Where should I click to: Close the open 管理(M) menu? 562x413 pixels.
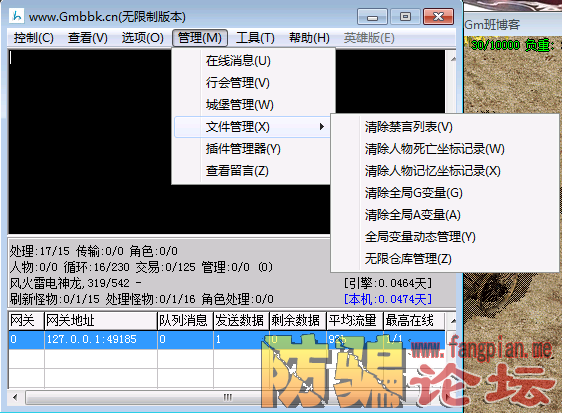[200, 38]
